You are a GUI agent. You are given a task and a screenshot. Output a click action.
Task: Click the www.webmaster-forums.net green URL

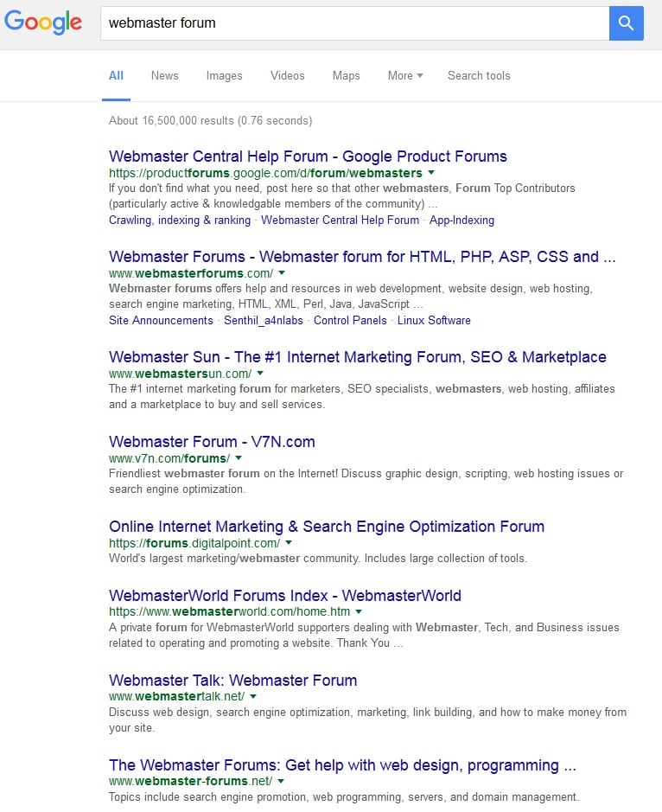(x=190, y=781)
